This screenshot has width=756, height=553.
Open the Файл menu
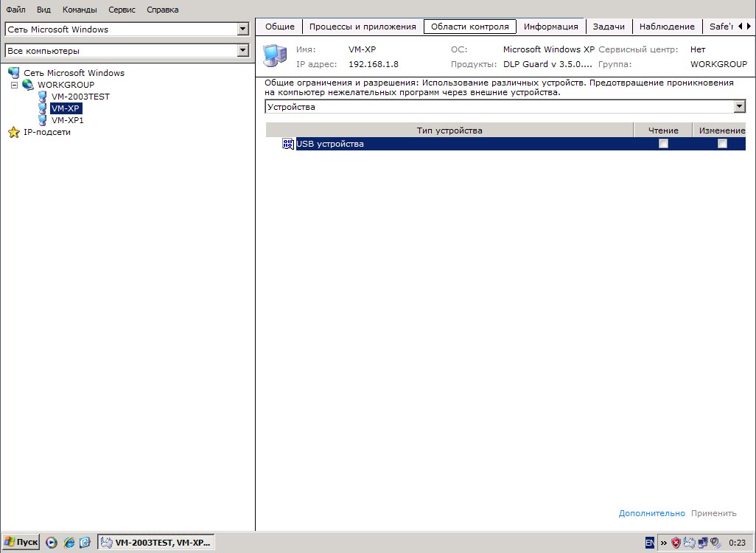click(x=15, y=10)
